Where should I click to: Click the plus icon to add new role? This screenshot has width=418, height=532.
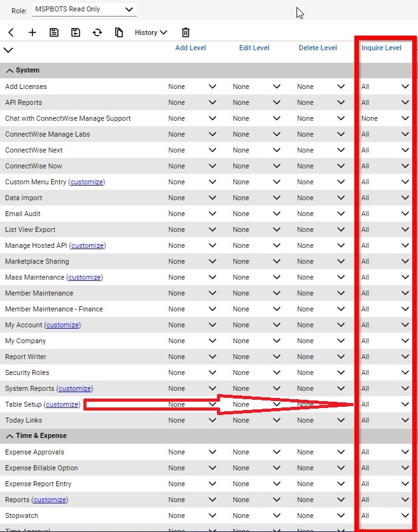(x=32, y=32)
